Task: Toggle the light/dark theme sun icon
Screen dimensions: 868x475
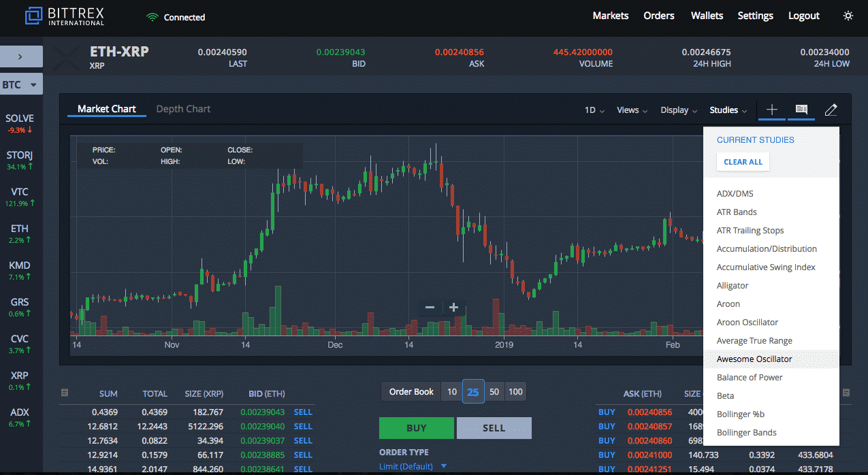Action: 848,16
